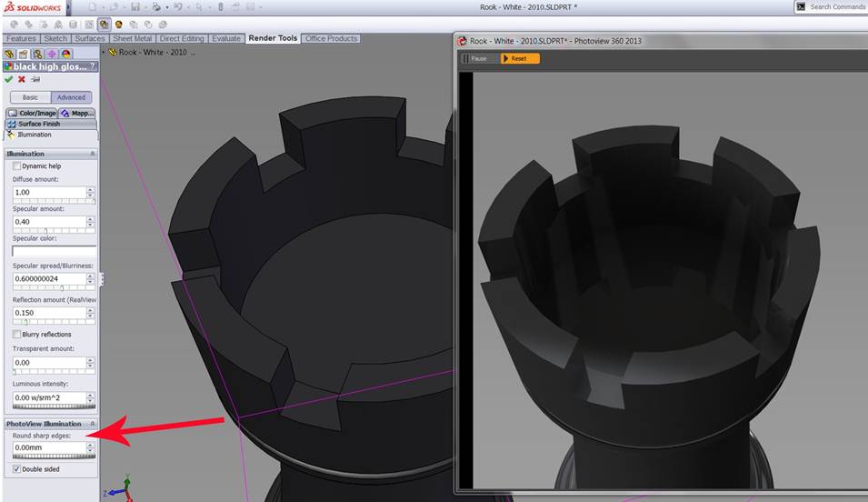
Task: Click the highlighted Preview Window icon in Render Tools
Action: click(x=105, y=25)
